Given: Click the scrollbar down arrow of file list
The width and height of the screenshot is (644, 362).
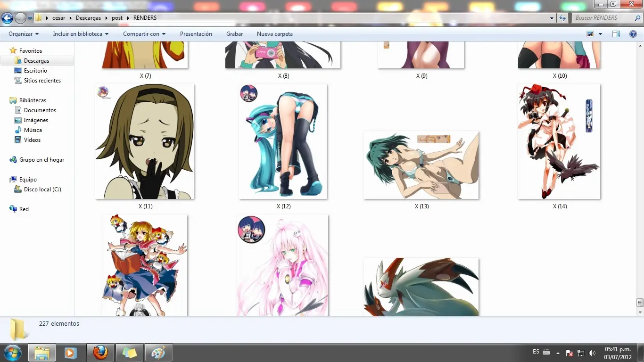Looking at the screenshot, I should [640, 312].
